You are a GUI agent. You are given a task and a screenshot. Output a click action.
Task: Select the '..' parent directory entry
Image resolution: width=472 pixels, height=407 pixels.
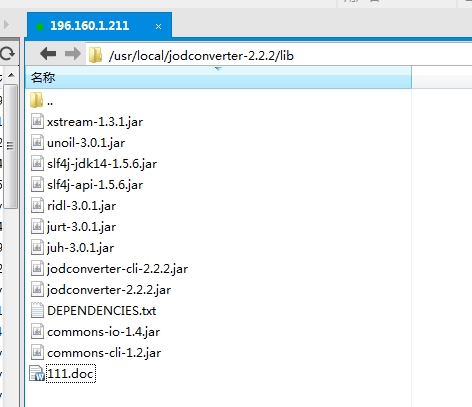coord(50,103)
